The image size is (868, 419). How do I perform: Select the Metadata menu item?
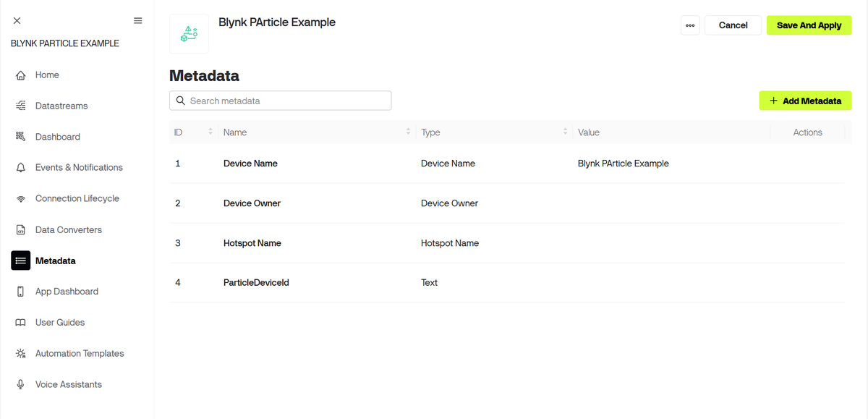[x=56, y=261]
